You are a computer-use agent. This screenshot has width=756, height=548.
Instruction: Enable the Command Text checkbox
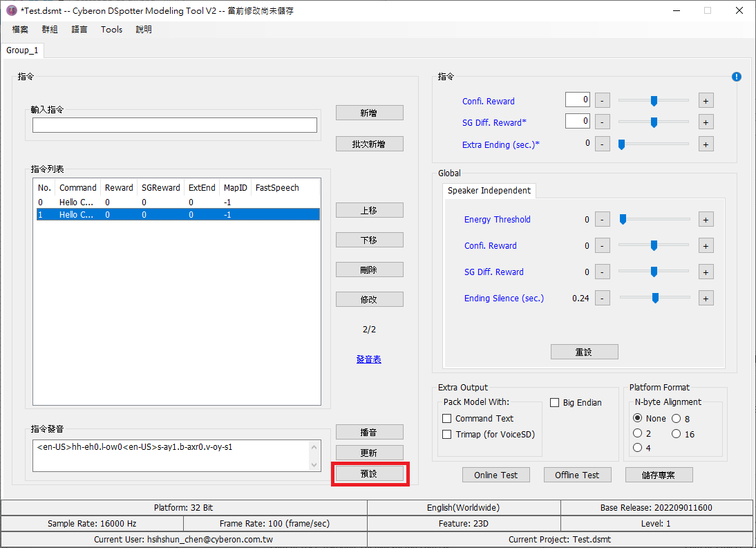[x=447, y=419]
